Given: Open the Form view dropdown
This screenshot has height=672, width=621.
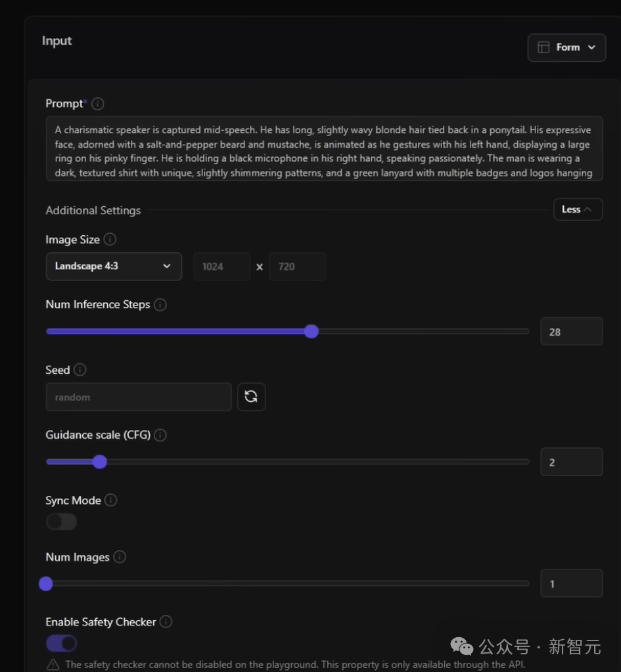Looking at the screenshot, I should pos(566,47).
